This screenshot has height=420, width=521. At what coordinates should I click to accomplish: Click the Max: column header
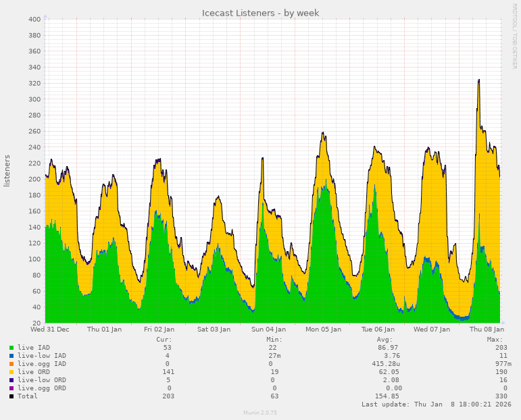tap(495, 340)
